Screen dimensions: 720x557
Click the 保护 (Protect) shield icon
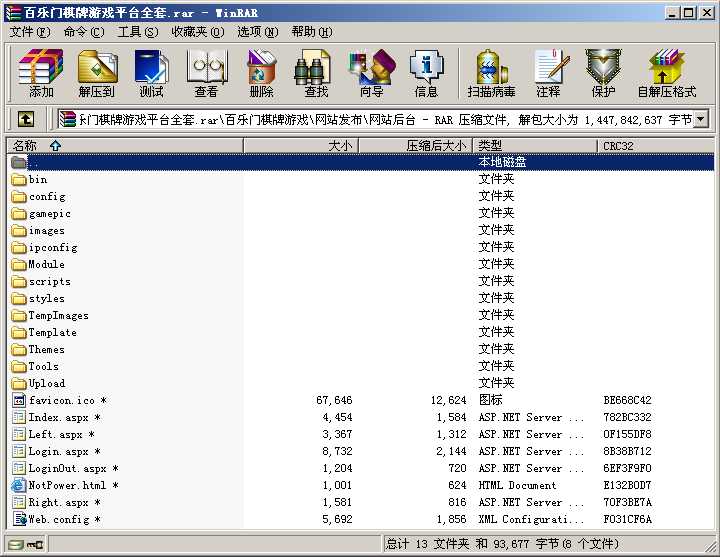(603, 73)
